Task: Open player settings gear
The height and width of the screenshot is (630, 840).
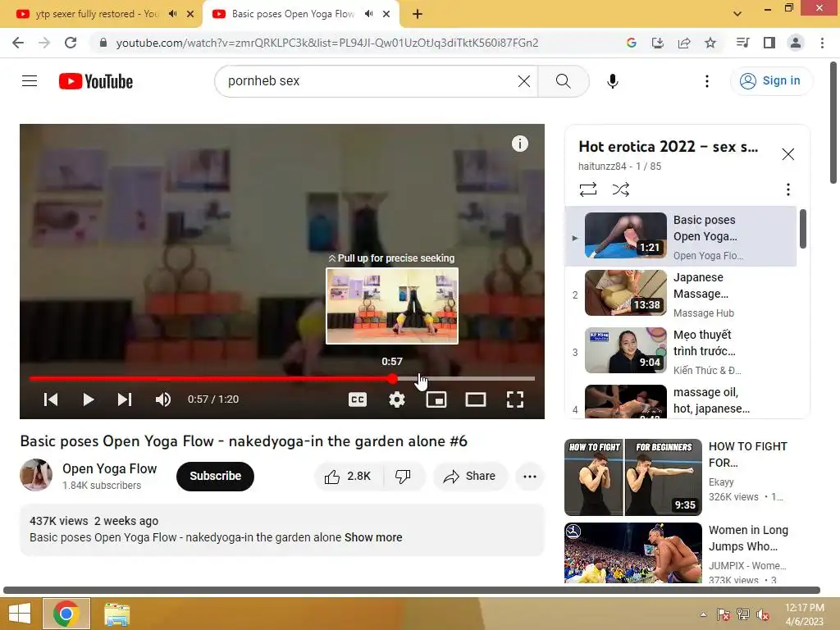Action: point(396,399)
